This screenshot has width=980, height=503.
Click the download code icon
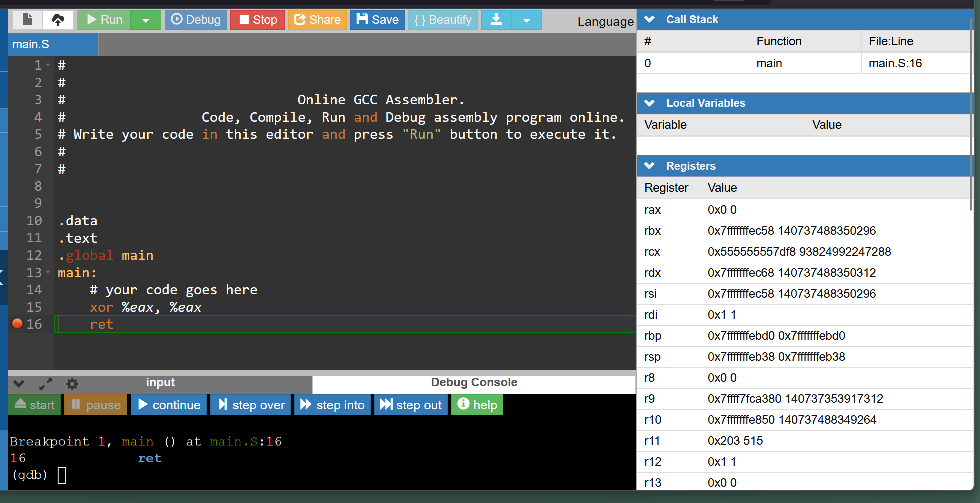496,20
